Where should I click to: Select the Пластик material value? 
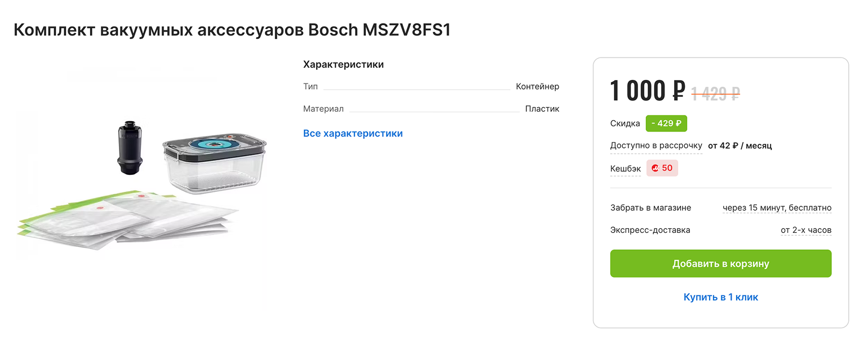tap(542, 109)
